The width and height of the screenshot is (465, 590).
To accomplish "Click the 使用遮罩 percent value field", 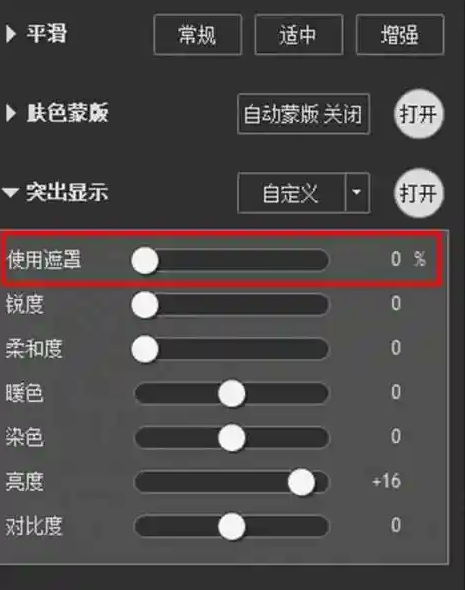I will click(408, 259).
